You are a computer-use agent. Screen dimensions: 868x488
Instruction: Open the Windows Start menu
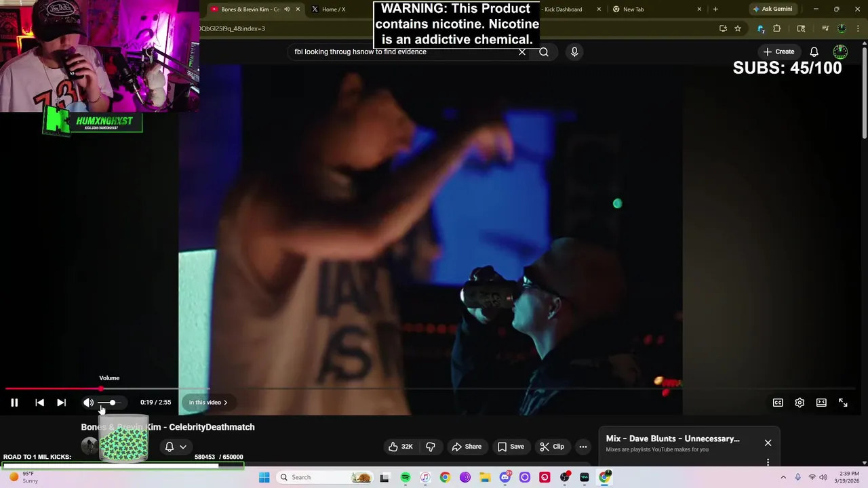[x=264, y=477]
